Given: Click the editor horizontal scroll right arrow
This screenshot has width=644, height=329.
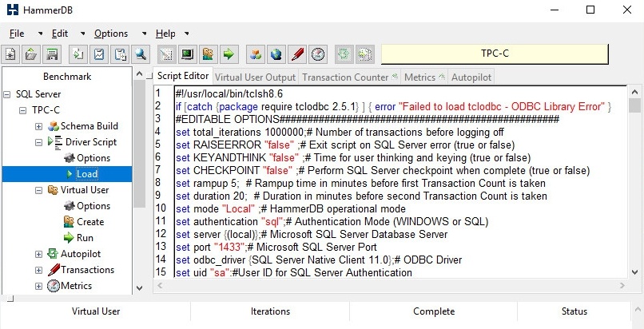Looking at the screenshot, I should click(x=622, y=285).
